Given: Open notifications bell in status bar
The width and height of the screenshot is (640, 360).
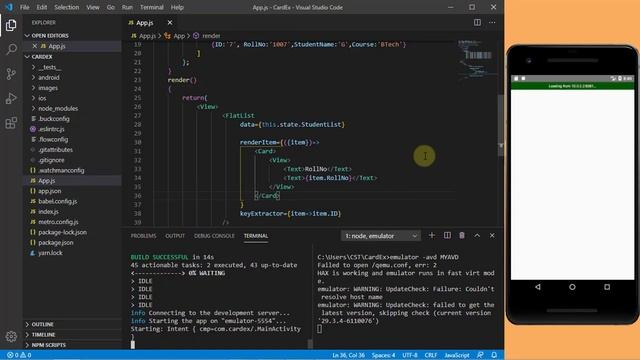Looking at the screenshot, I should click(x=494, y=355).
